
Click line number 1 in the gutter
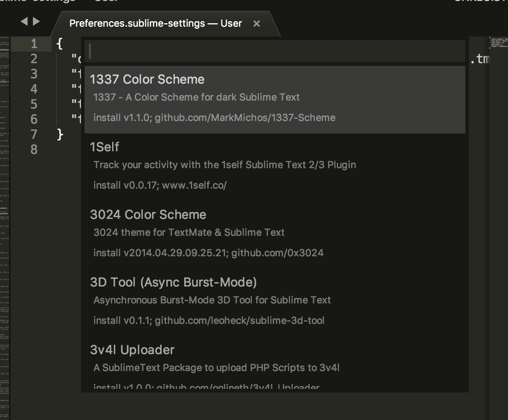pyautogui.click(x=34, y=44)
